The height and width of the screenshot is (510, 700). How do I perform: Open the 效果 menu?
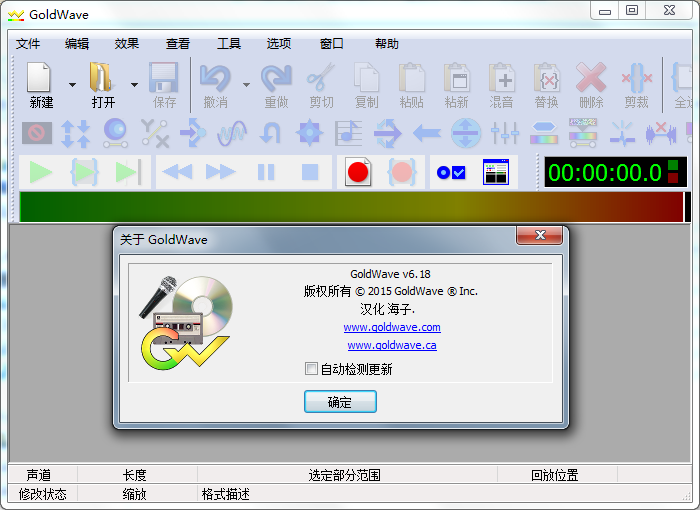coord(127,44)
